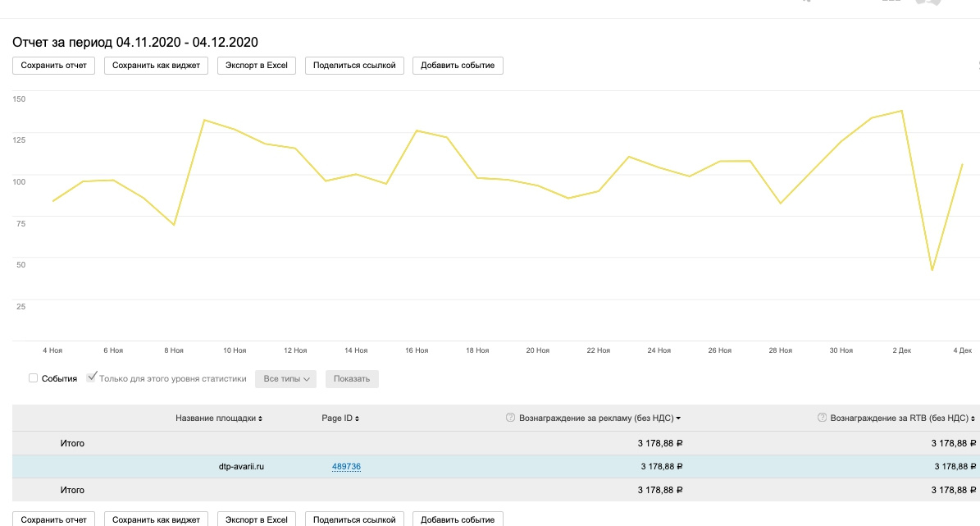
Task: Click sort arrows next to "Название площадки"
Action: click(260, 419)
